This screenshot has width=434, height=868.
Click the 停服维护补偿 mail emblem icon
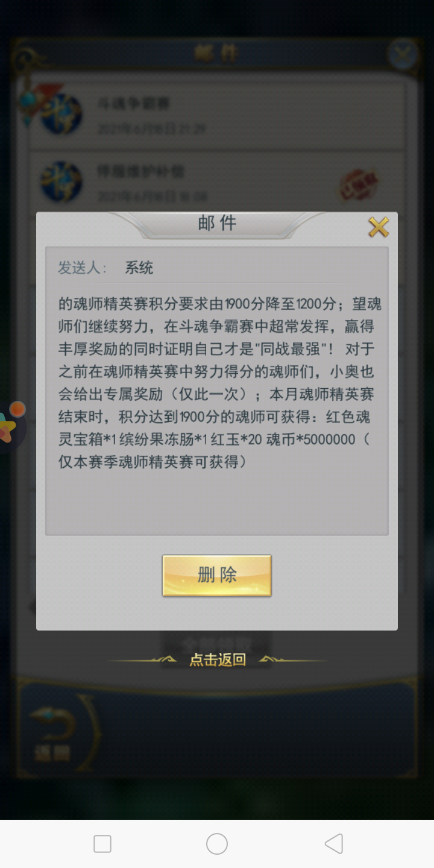tap(61, 182)
